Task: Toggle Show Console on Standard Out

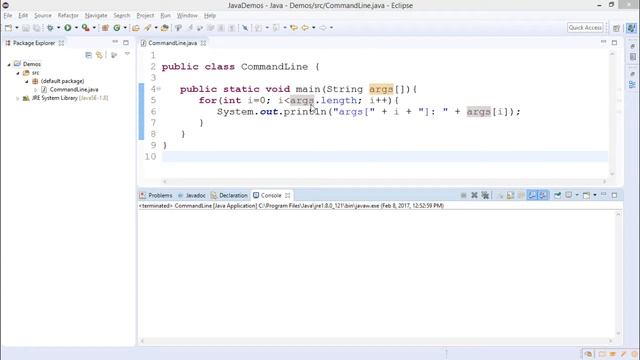Action: [x=532, y=196]
